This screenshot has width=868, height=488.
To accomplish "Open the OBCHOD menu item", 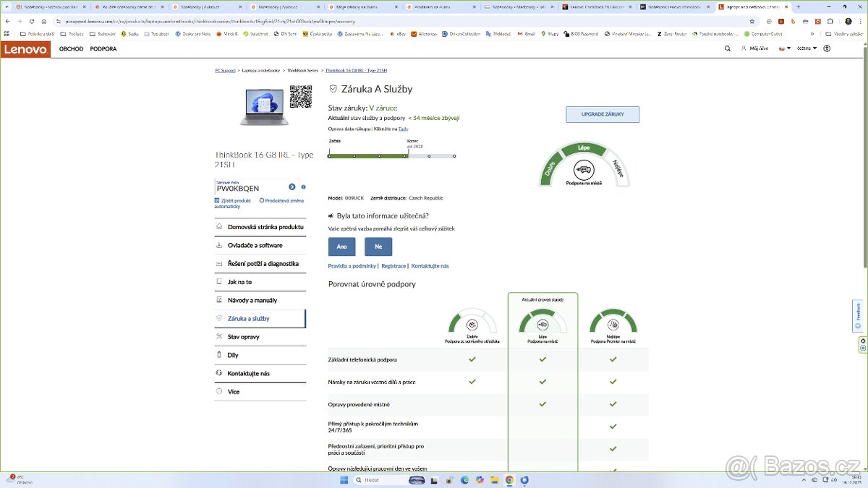I will point(71,49).
